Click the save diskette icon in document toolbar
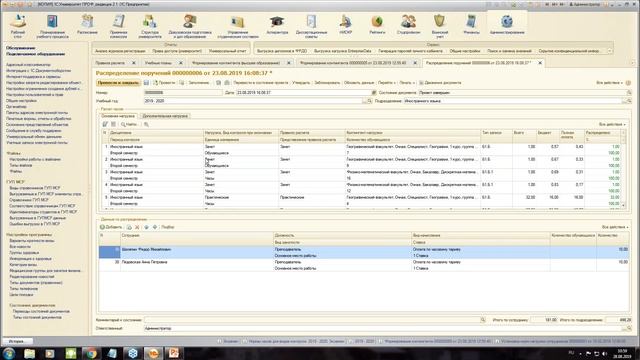640x360 pixels. 146,83
